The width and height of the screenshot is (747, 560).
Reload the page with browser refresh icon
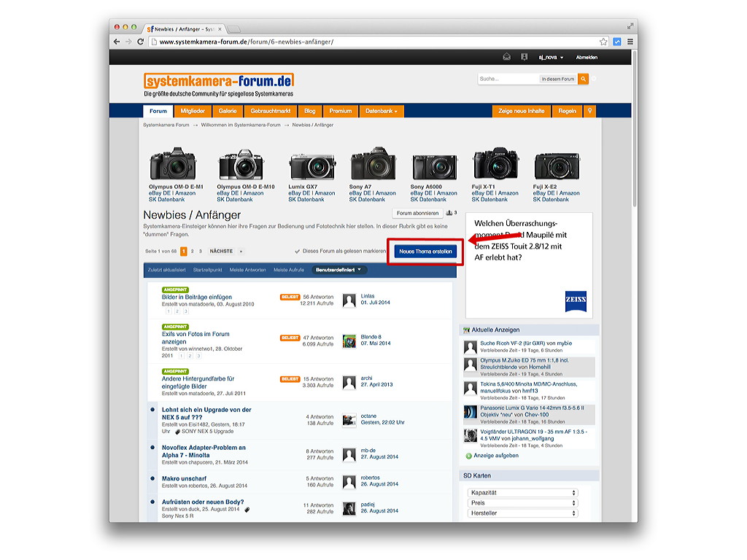pos(141,42)
